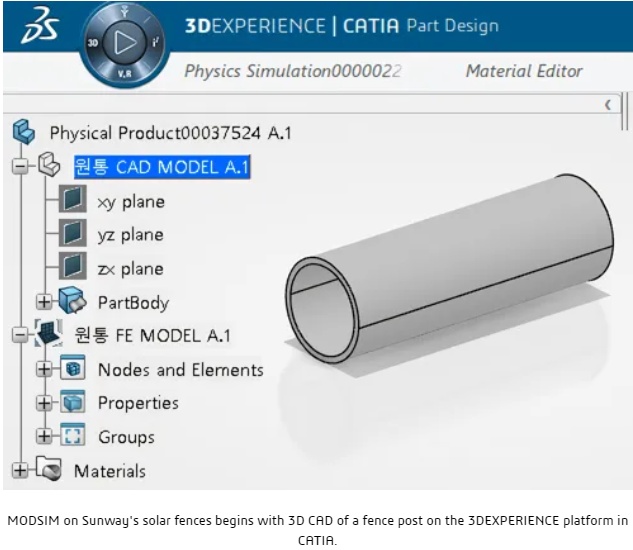Click the Materials folder icon
The height and width of the screenshot is (550, 633).
49,468
